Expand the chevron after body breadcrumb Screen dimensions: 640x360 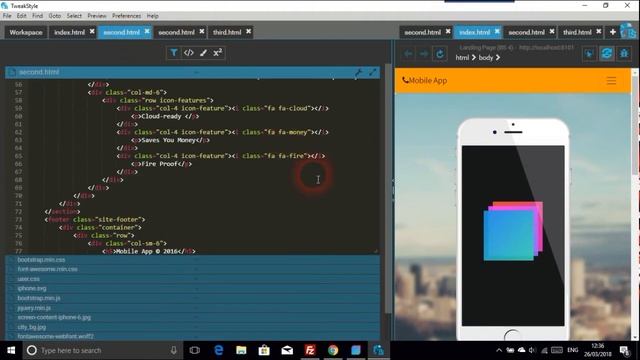point(498,58)
